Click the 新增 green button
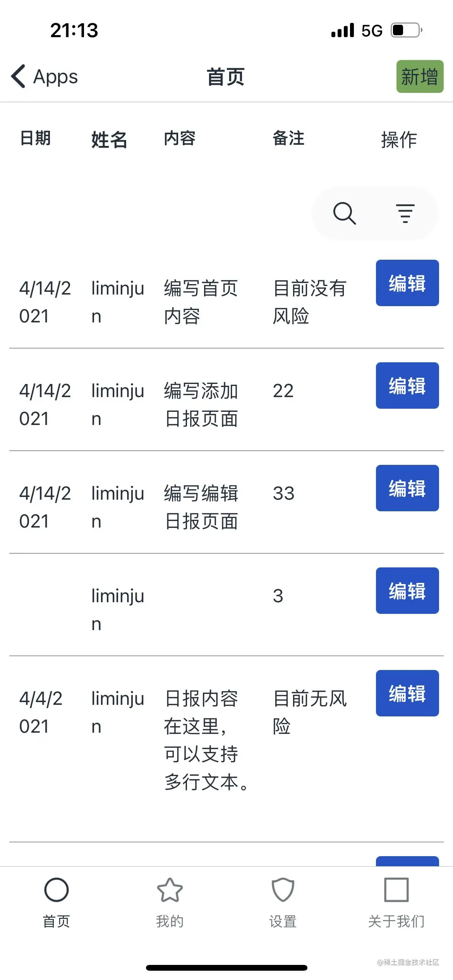Image resolution: width=453 pixels, height=980 pixels. click(x=420, y=76)
